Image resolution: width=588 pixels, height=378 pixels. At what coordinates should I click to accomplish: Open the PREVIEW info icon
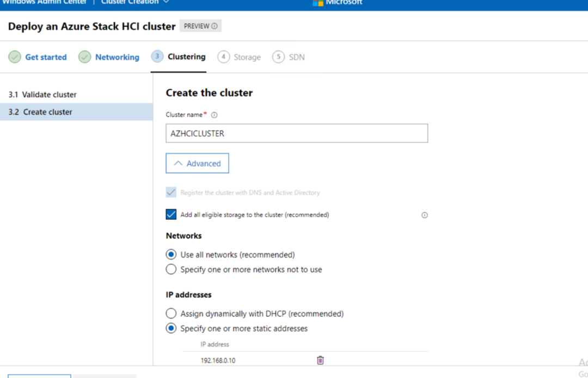(x=215, y=26)
